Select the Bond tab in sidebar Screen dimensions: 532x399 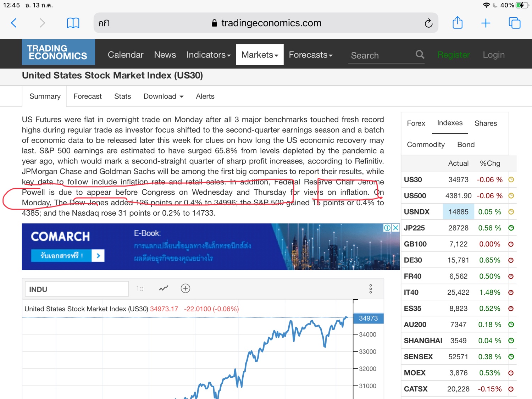click(466, 145)
